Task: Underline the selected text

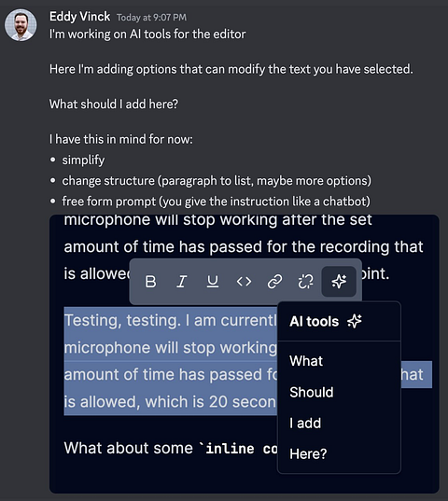Action: (213, 282)
